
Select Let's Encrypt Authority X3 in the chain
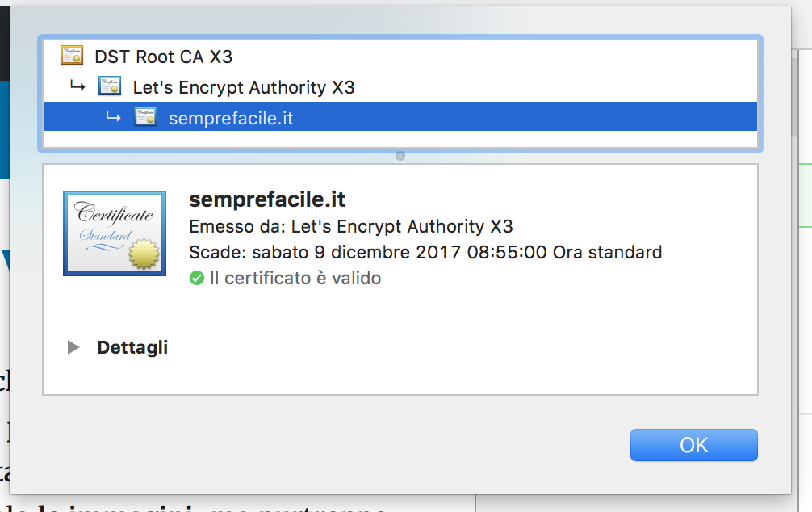click(400, 86)
